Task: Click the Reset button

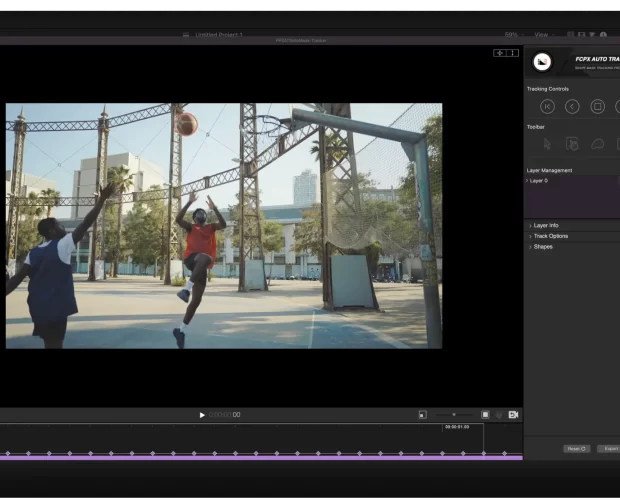Action: [577, 449]
